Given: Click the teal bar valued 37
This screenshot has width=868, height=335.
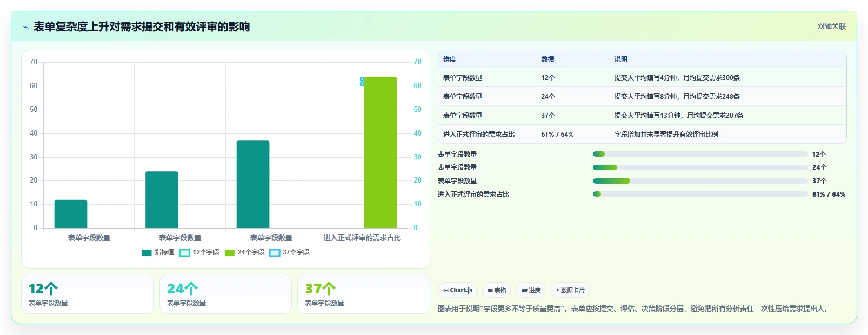Looking at the screenshot, I should (253, 184).
